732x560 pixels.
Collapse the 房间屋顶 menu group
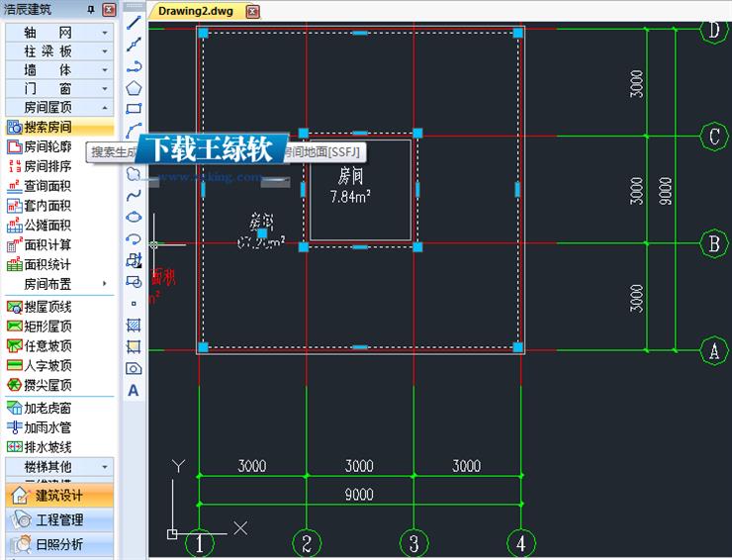click(59, 107)
